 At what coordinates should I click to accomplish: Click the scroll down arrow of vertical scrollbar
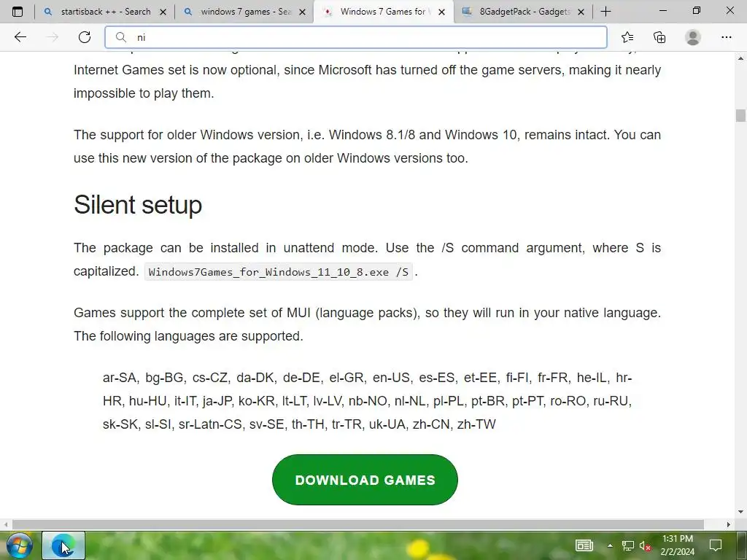[x=740, y=513]
